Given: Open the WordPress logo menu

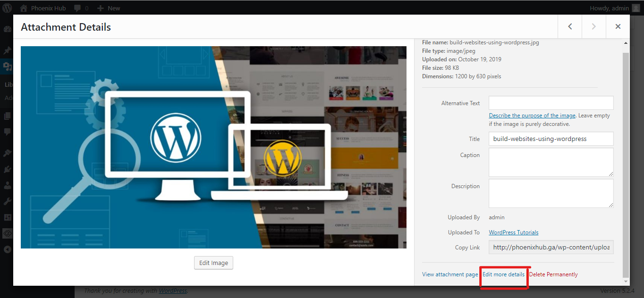Looking at the screenshot, I should (x=7, y=8).
